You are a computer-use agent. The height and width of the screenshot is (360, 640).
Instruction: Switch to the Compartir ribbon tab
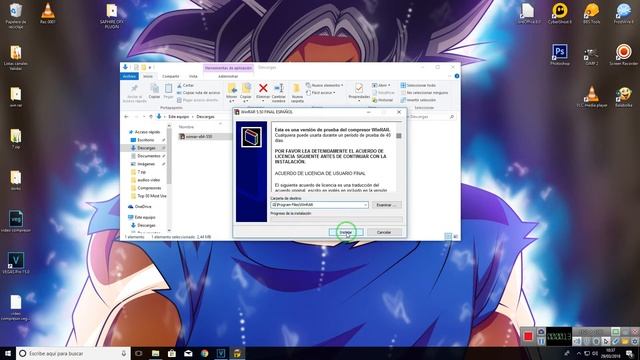(x=171, y=76)
